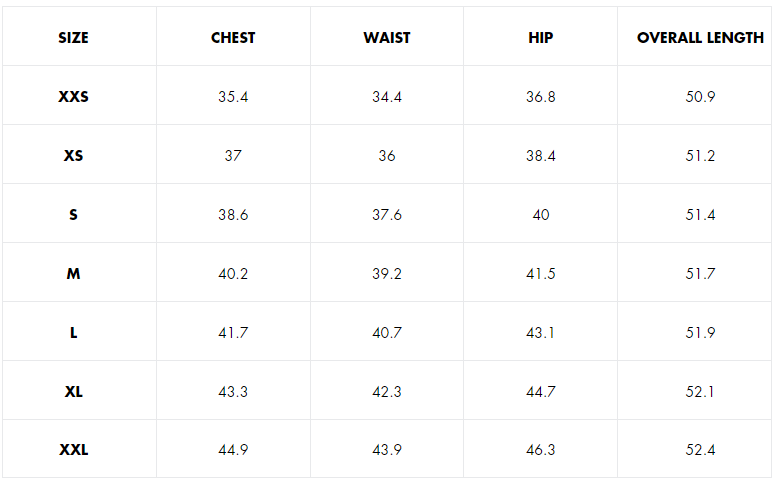Click the XXL hip value 46.3
Screen dimensions: 780x485
[541, 450]
